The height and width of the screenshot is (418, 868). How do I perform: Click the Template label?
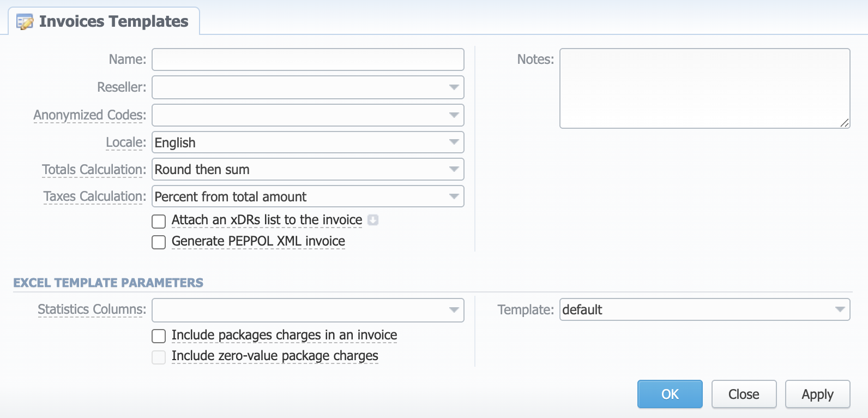pos(526,310)
